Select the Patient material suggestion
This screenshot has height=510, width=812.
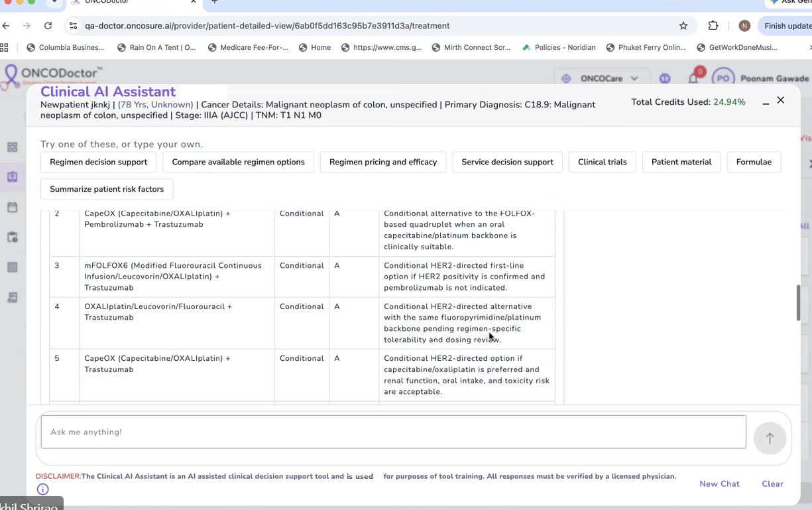(x=681, y=162)
